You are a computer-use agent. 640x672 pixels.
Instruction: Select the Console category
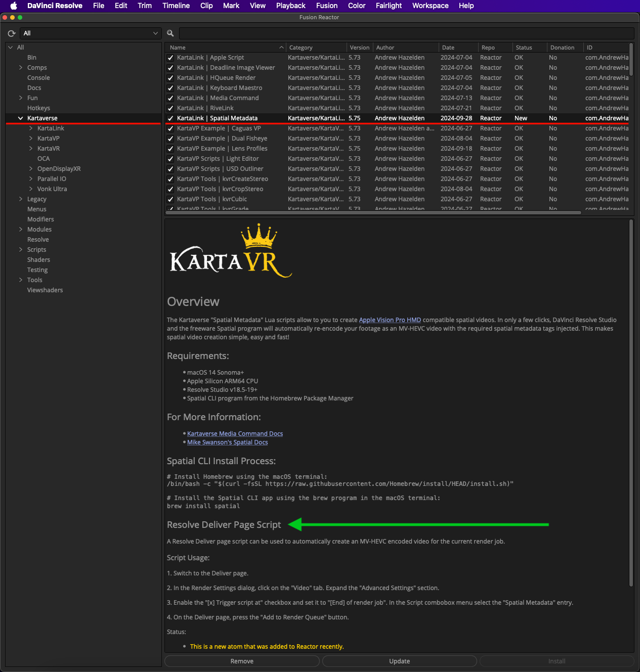pyautogui.click(x=38, y=78)
